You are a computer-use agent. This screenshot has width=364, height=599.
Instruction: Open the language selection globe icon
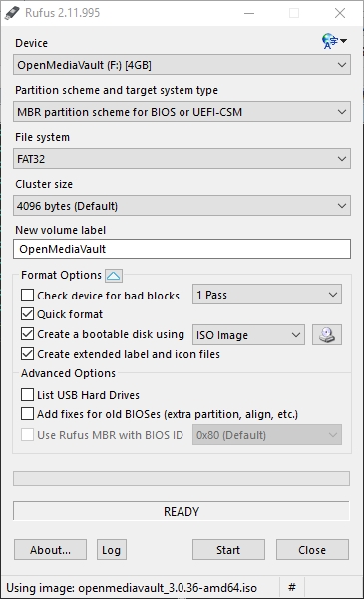click(334, 41)
